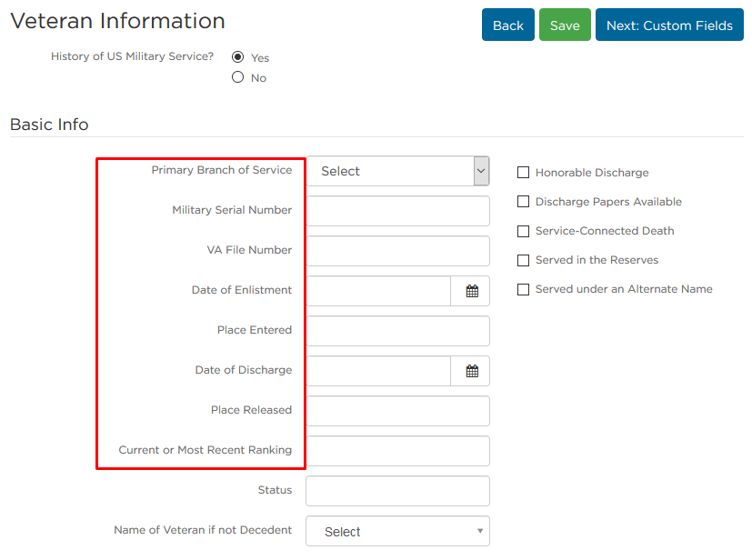Enable Discharge Papers Available checkbox

click(523, 202)
